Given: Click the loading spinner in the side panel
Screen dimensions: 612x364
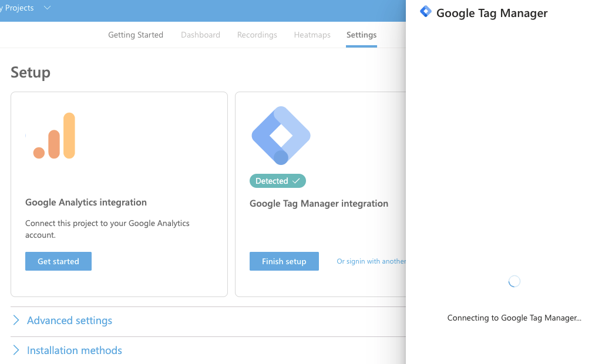Looking at the screenshot, I should [x=515, y=282].
